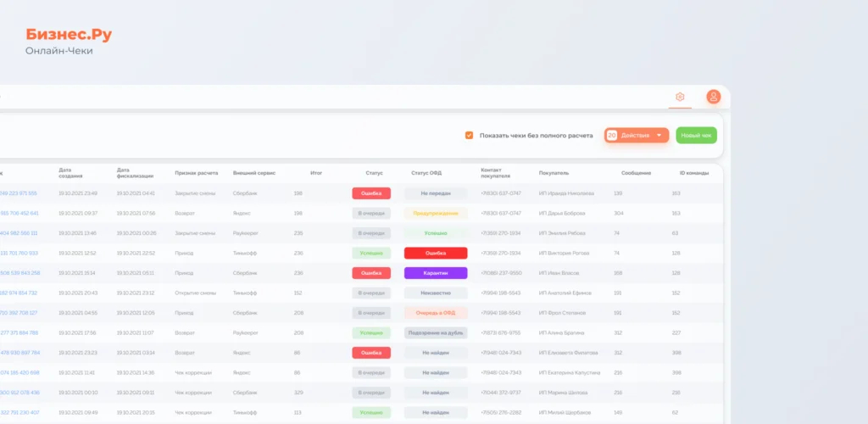Click 'Не найден' badge in Марина Шилова row
This screenshot has height=424, width=868.
(436, 393)
